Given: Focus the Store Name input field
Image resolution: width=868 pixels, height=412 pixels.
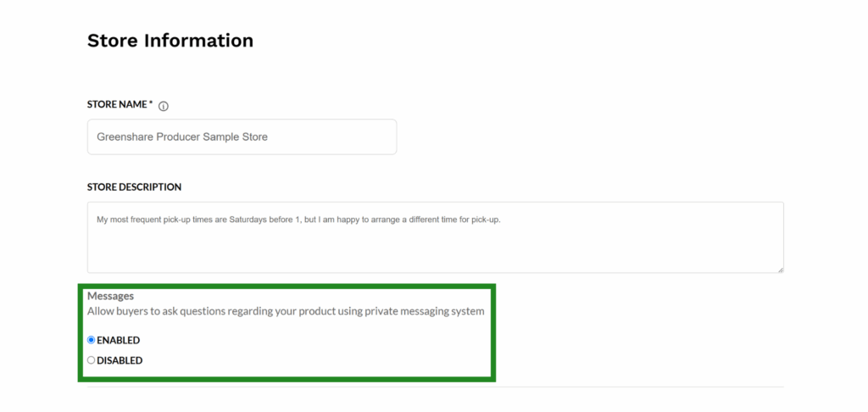Looking at the screenshot, I should (242, 136).
